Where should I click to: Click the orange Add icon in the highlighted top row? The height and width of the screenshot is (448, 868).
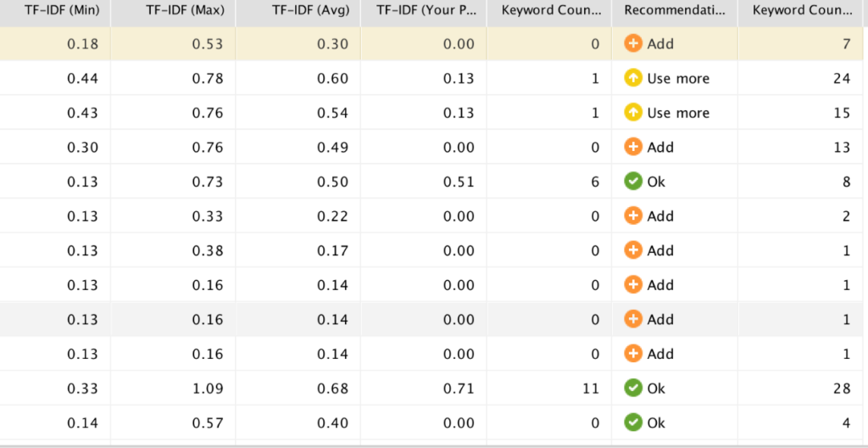coord(633,44)
